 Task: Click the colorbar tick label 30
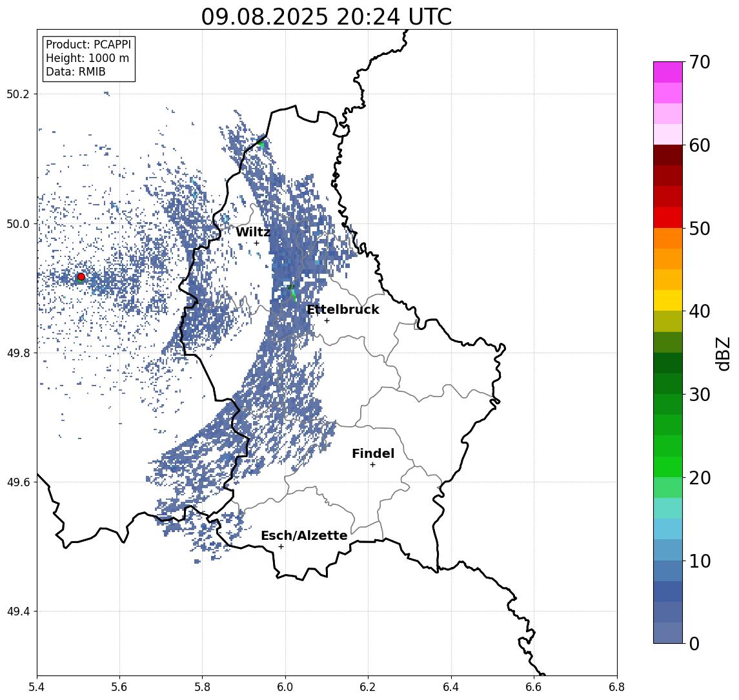[x=700, y=395]
